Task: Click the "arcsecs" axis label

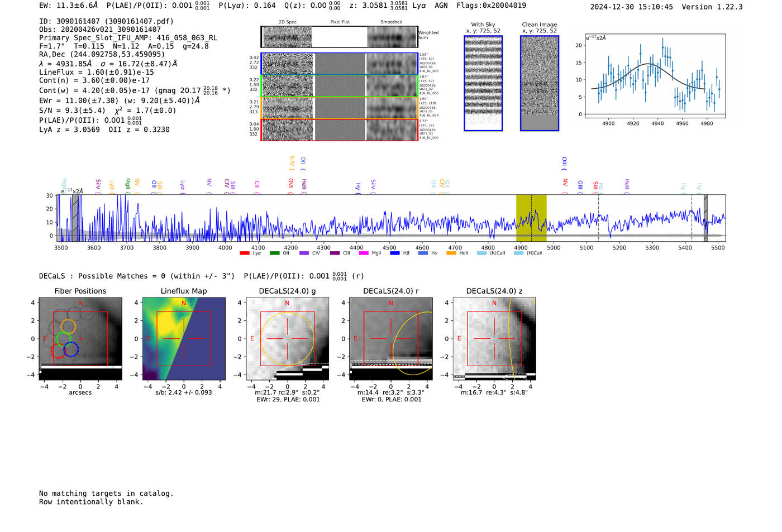Action: (x=80, y=392)
